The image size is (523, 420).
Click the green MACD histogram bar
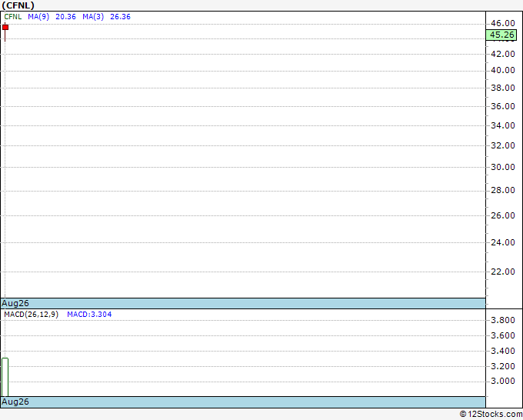pyautogui.click(x=5, y=377)
